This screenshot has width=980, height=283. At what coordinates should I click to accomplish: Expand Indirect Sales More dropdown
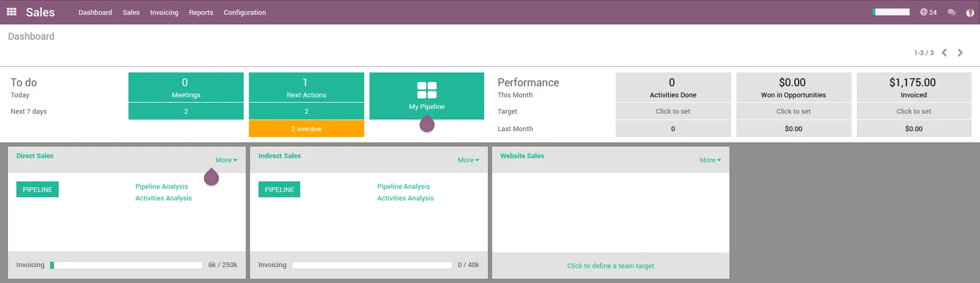tap(468, 160)
